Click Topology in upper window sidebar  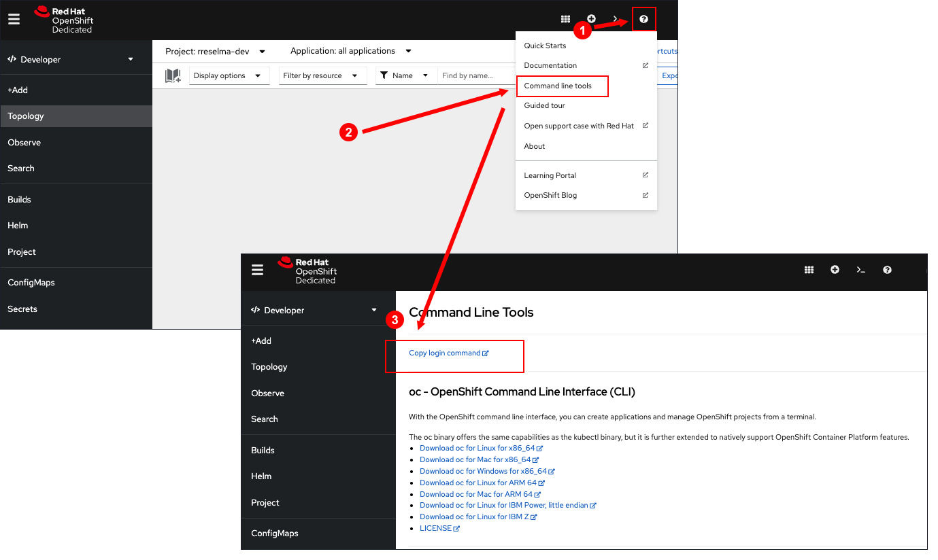click(x=76, y=116)
